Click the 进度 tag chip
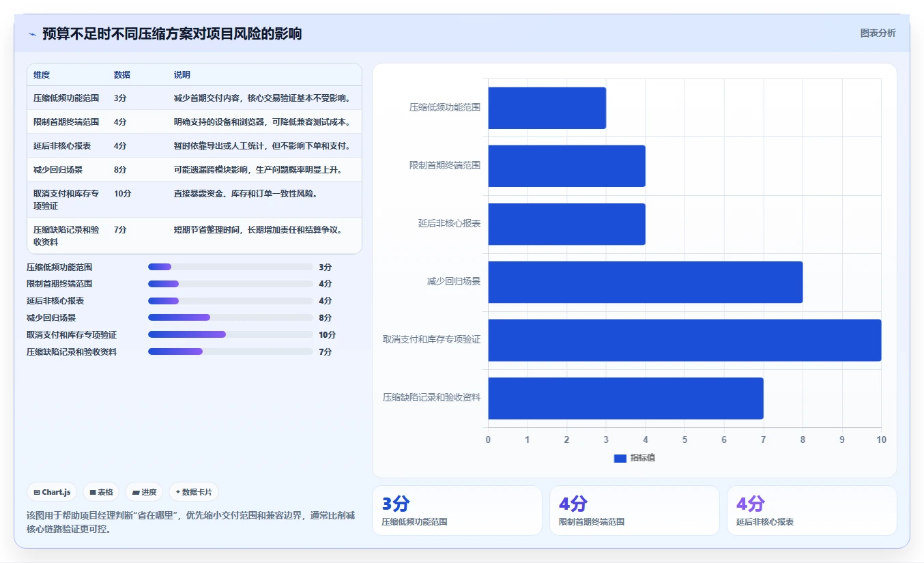The image size is (924, 563). [x=144, y=492]
